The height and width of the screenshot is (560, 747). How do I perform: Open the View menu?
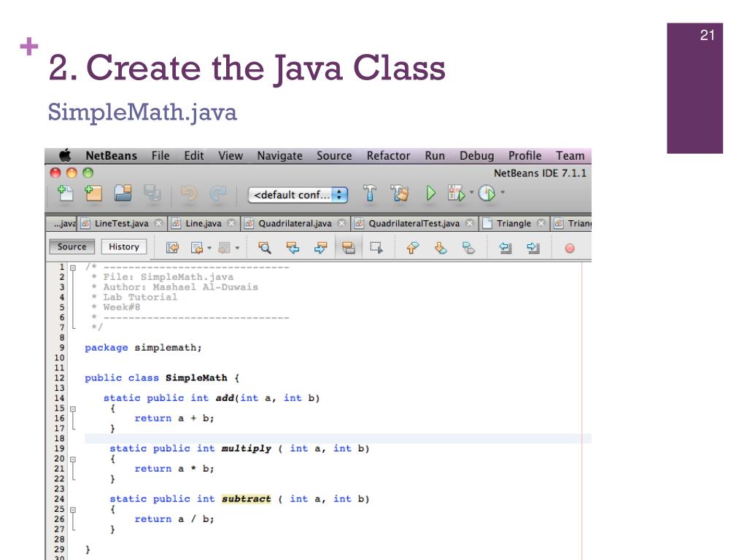231,156
